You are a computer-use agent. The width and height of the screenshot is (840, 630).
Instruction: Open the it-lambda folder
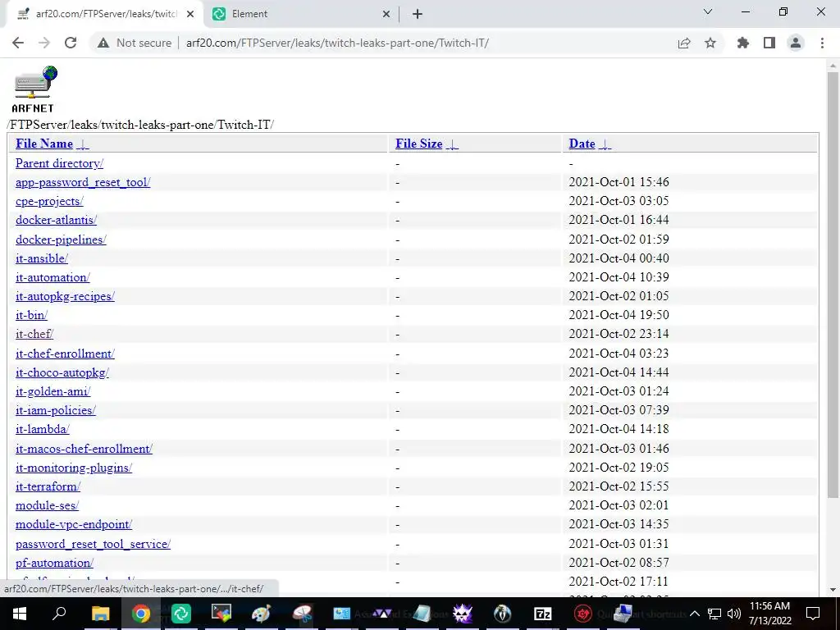point(43,429)
